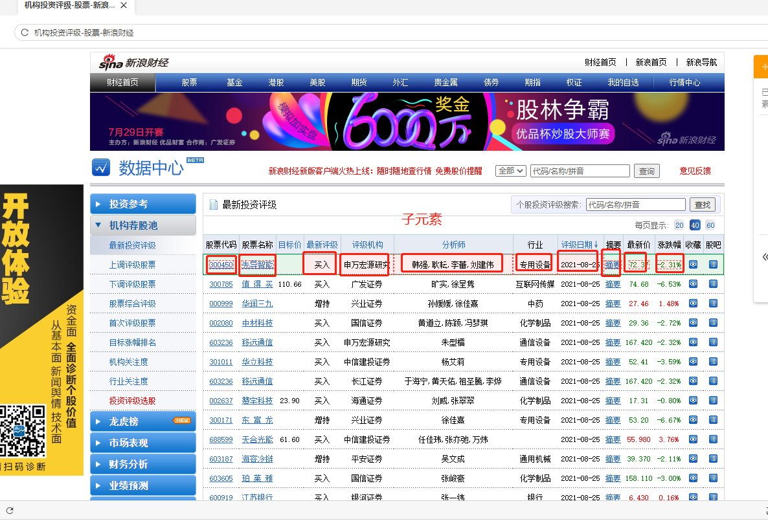Expand the 财务分析 sidebar section

click(143, 464)
